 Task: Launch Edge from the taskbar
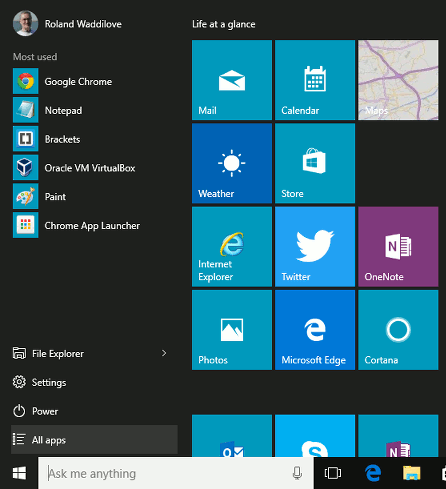(x=373, y=473)
